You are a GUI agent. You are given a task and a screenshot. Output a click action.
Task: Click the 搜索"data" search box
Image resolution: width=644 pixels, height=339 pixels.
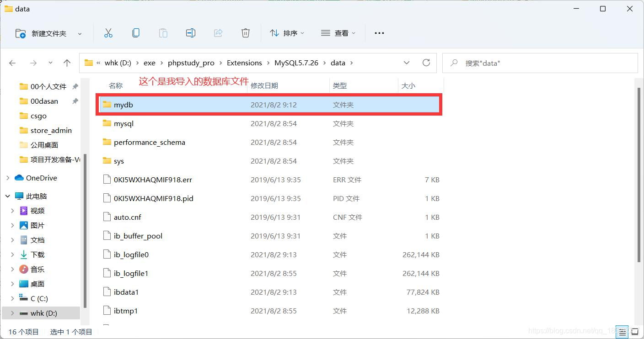(x=540, y=63)
